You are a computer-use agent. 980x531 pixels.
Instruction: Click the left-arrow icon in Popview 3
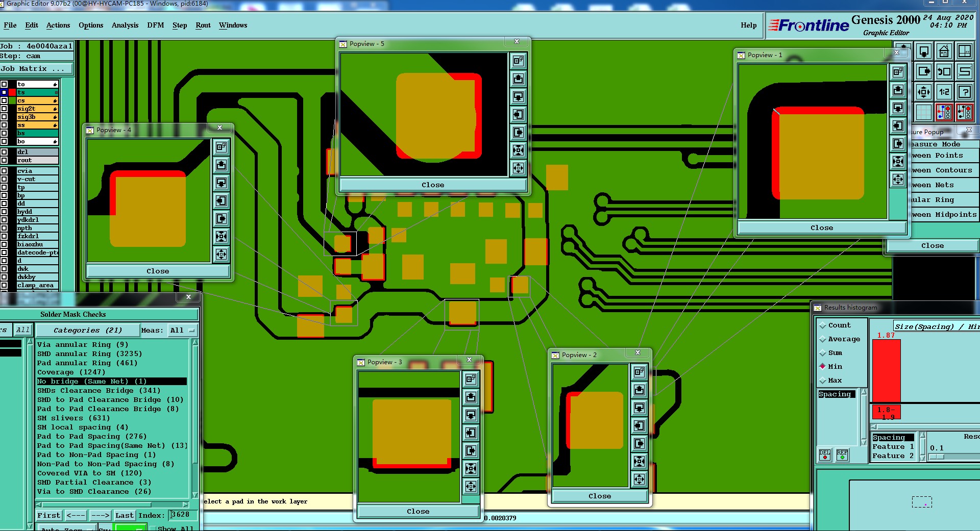[x=471, y=433]
